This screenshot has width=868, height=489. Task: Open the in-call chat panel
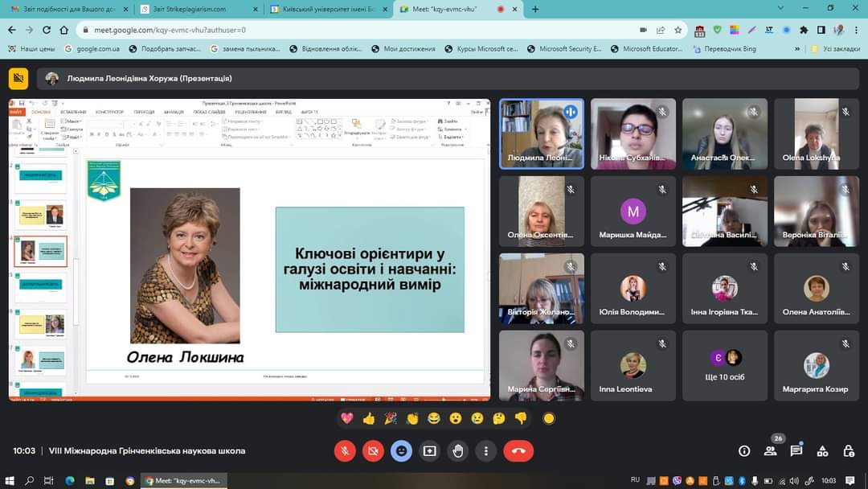click(x=796, y=451)
